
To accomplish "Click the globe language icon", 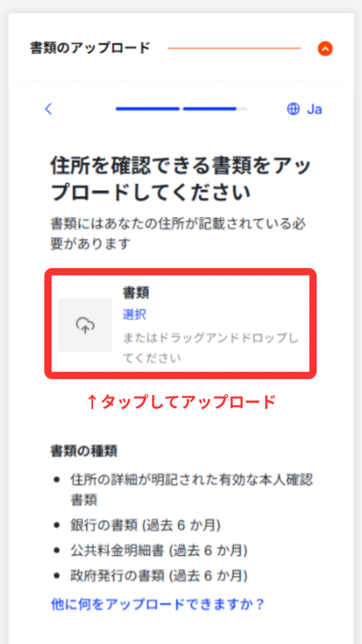I will click(x=293, y=109).
